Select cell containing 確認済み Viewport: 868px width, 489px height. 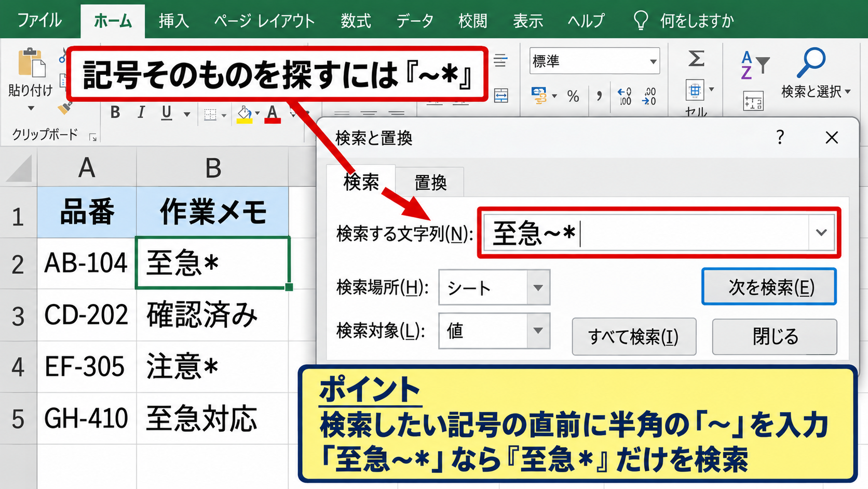212,315
